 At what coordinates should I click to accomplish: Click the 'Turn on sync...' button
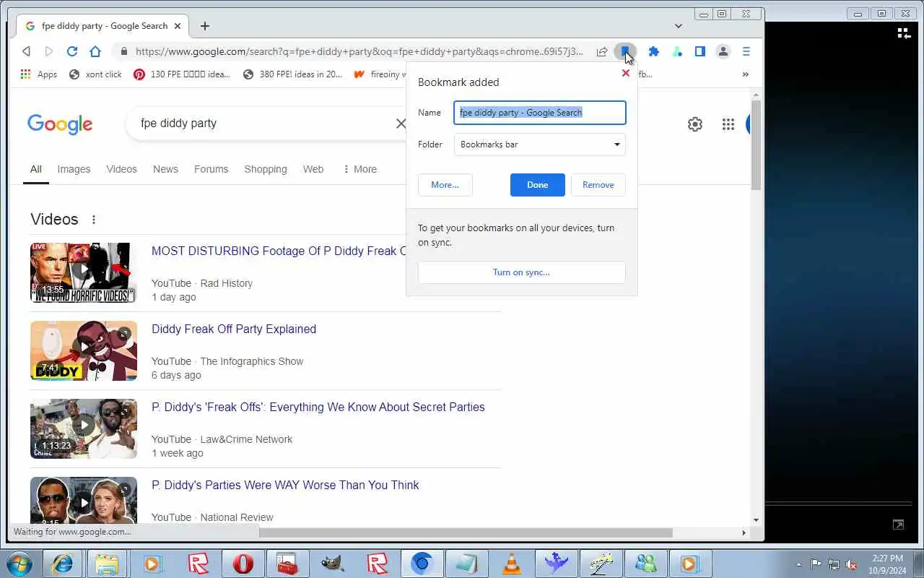pyautogui.click(x=522, y=272)
